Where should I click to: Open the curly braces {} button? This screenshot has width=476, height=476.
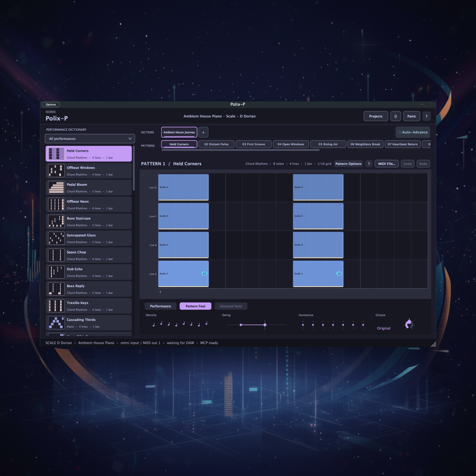click(x=395, y=116)
